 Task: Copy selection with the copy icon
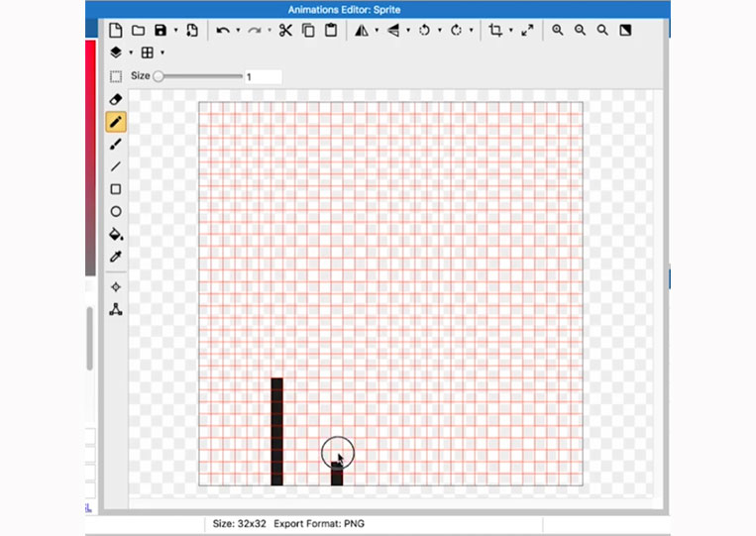tap(308, 31)
